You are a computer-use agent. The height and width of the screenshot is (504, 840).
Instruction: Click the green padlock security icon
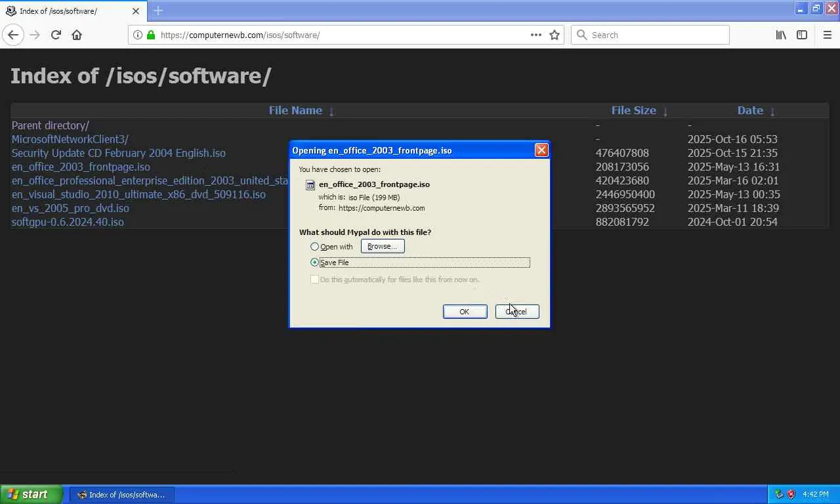tap(151, 35)
